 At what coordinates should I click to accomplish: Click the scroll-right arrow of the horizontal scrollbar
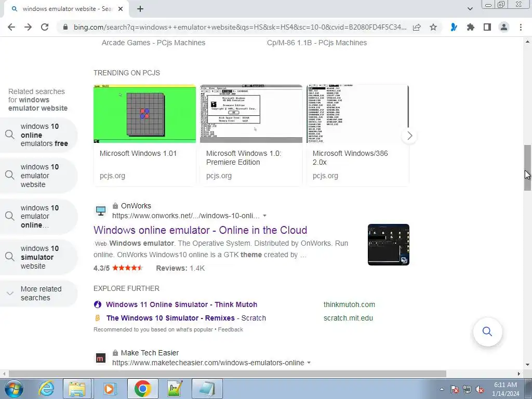[x=519, y=374]
